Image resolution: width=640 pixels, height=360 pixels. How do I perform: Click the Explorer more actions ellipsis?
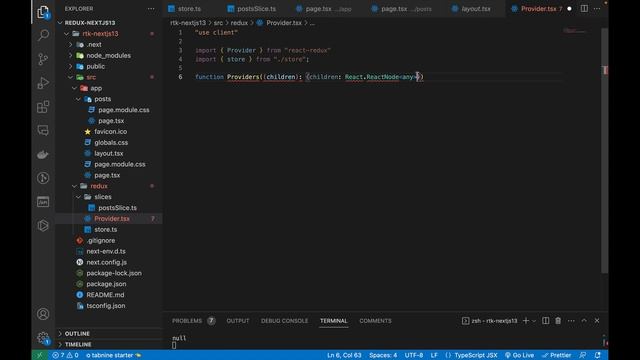pyautogui.click(x=151, y=9)
